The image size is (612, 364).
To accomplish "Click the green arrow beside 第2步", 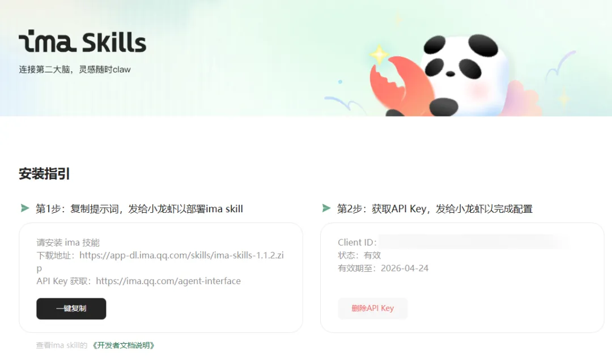I will click(326, 208).
